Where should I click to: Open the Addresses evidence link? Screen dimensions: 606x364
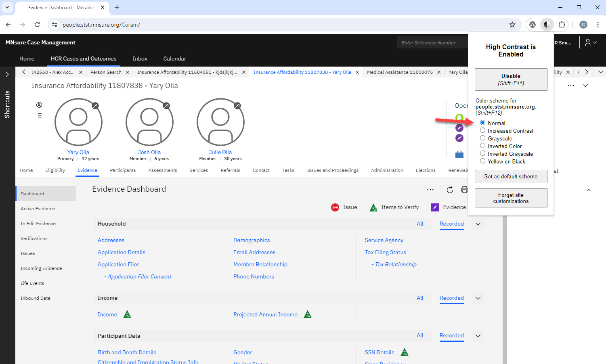coord(111,240)
